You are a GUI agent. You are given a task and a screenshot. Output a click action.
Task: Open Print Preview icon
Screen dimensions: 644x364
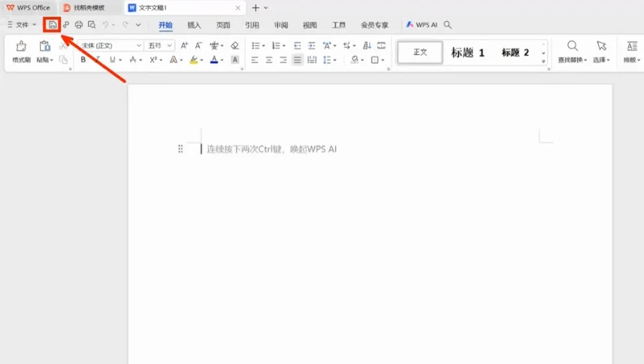tap(92, 25)
